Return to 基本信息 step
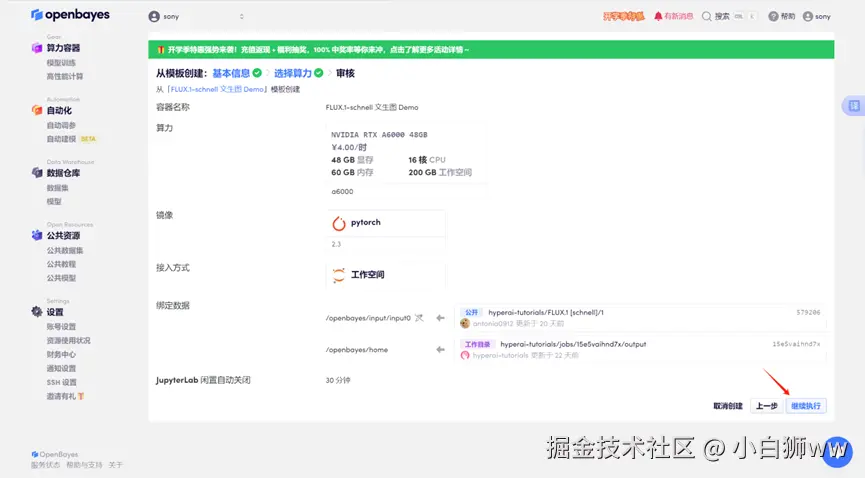This screenshot has height=478, width=865. 231,73
